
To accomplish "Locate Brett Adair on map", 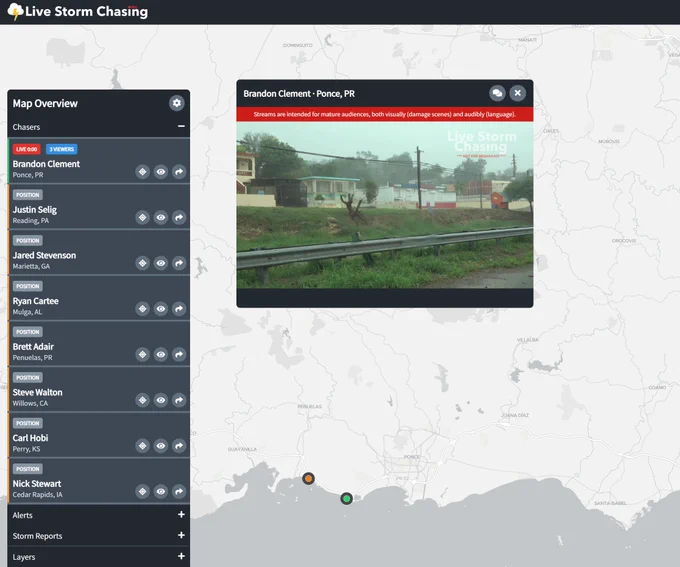I will (142, 354).
